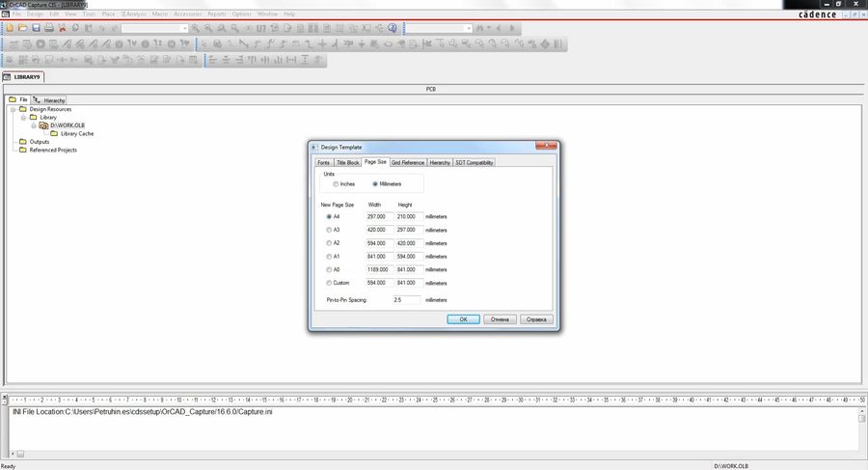
Task: Click the Open folder toolbar icon
Action: 23,28
